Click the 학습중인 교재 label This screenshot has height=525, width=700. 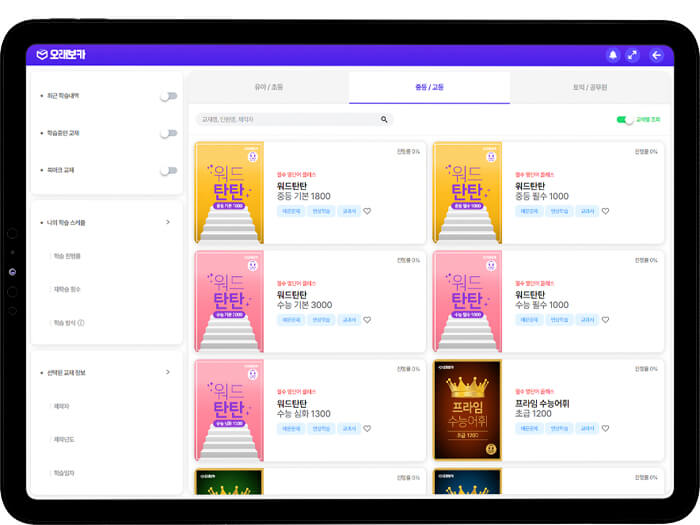click(63, 133)
